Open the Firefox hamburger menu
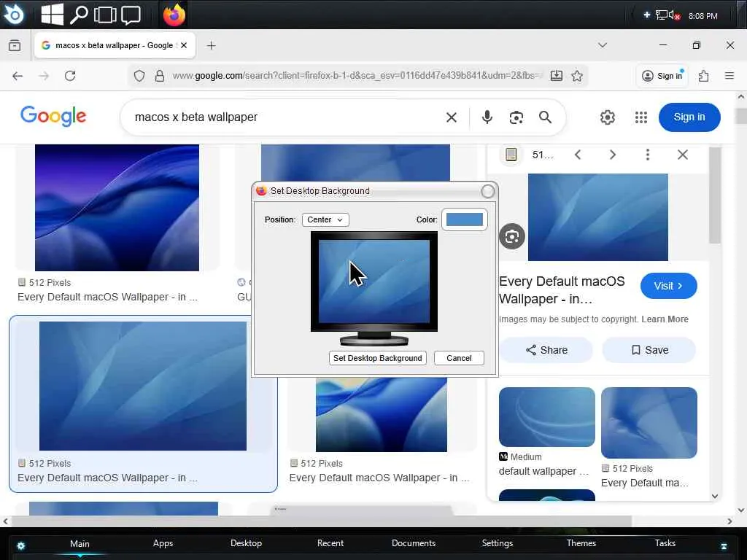This screenshot has height=560, width=747. point(729,76)
